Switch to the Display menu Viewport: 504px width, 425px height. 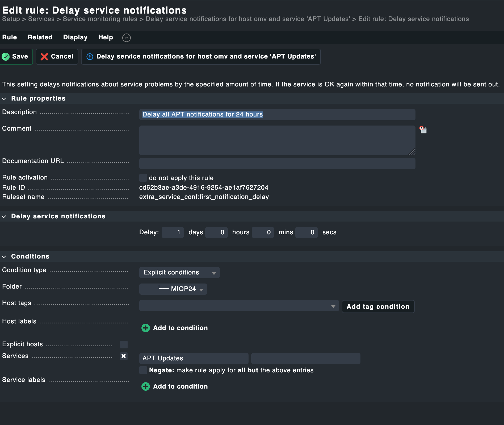coord(75,37)
